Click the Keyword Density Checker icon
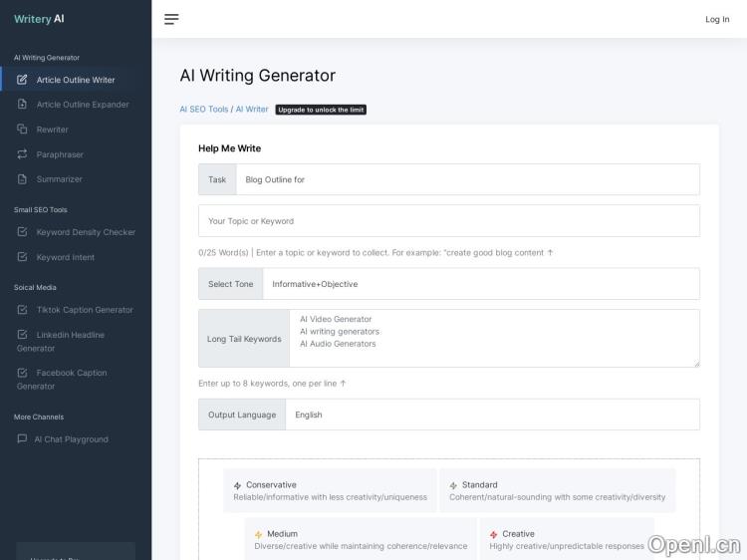Viewport: 747px width, 560px height. 22,232
